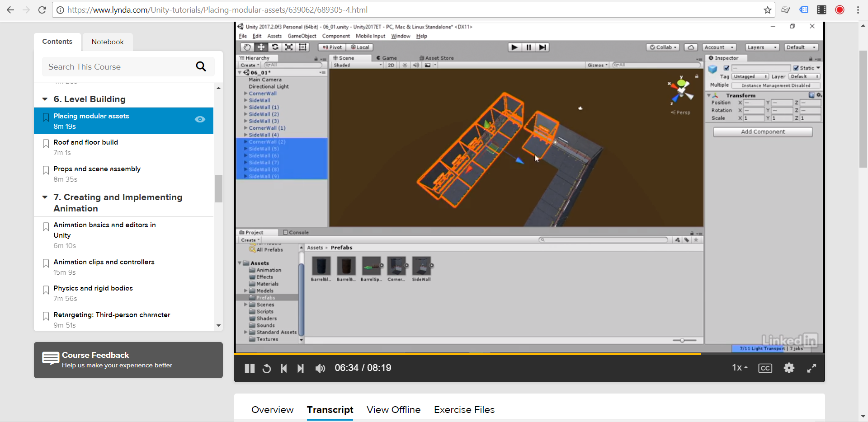Open Course Feedback panel

(x=128, y=360)
